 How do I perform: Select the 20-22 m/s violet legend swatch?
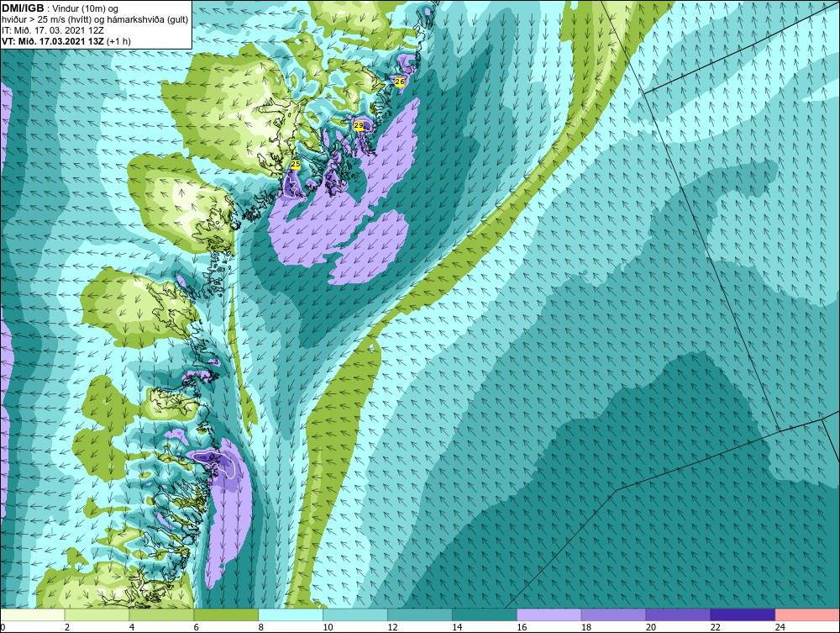678,615
